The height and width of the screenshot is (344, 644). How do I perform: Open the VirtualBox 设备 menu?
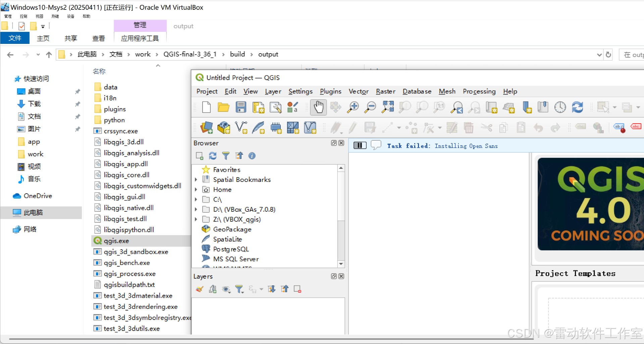coord(70,16)
